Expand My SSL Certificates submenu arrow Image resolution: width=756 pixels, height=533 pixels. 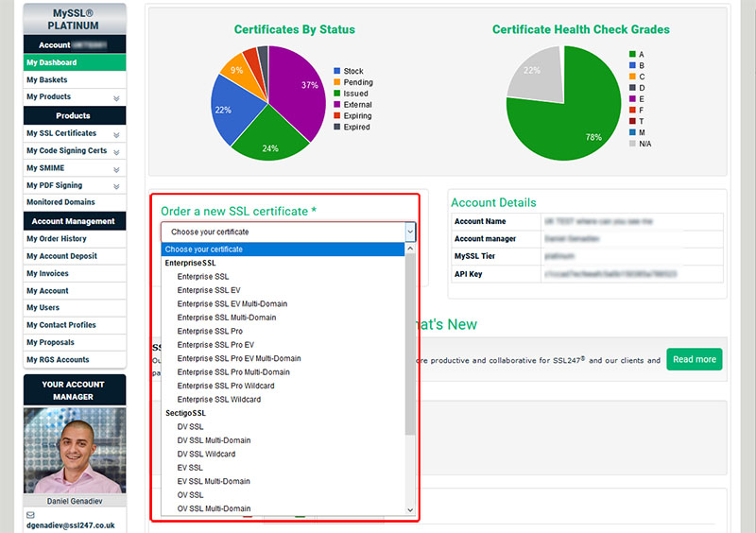click(x=116, y=134)
